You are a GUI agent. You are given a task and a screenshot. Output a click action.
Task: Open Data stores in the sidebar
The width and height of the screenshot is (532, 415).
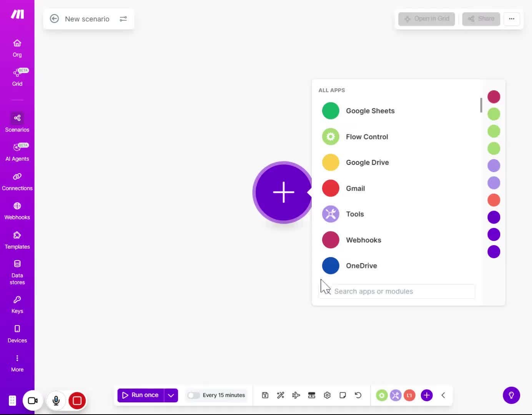17,272
